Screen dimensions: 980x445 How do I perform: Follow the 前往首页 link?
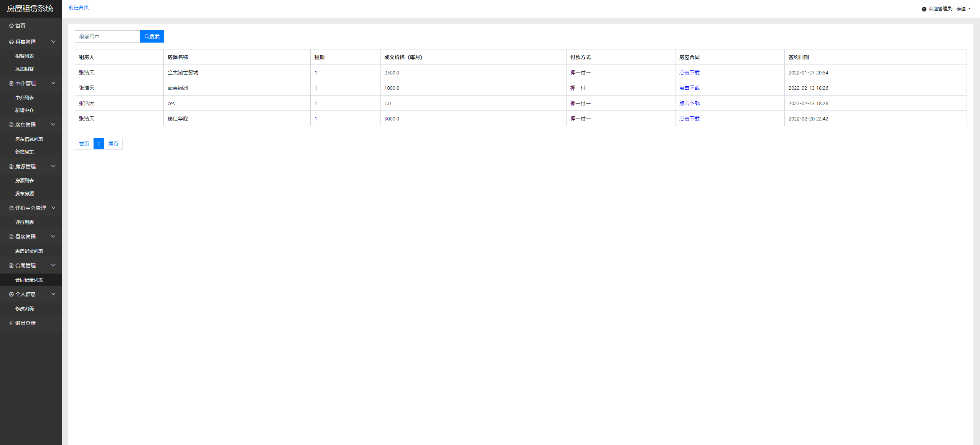tap(79, 7)
